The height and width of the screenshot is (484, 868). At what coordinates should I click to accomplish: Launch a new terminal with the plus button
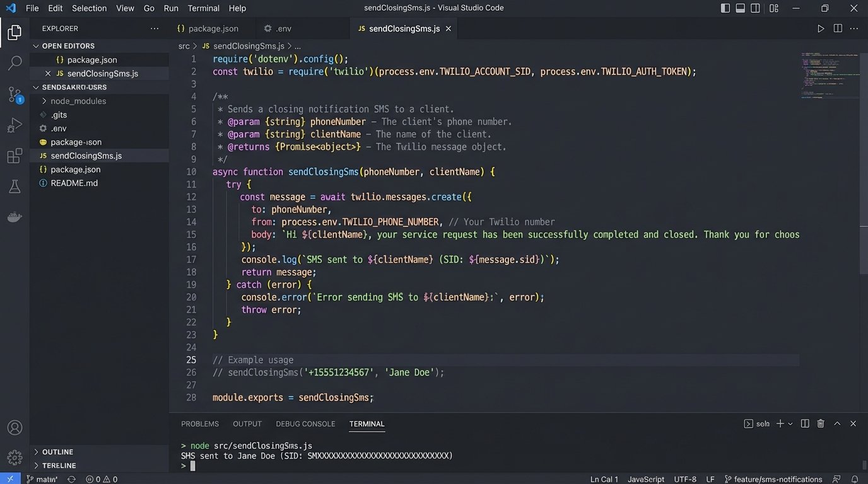[x=779, y=423]
